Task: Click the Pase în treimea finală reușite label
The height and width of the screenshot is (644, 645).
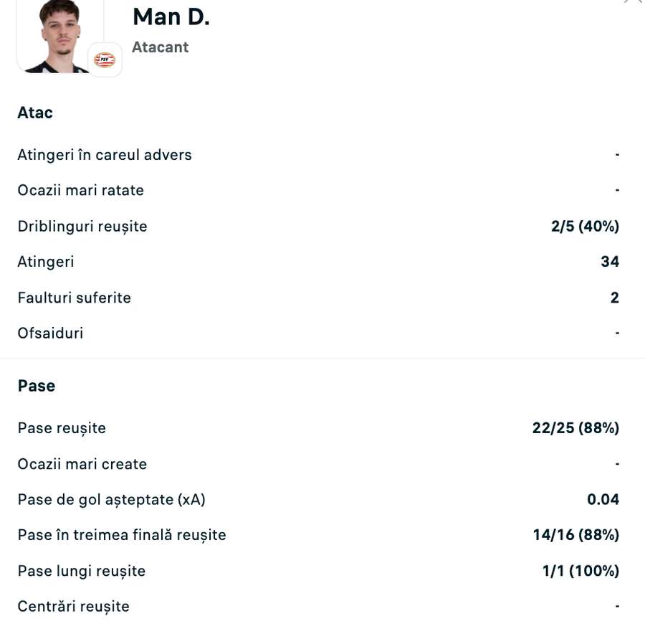Action: tap(122, 535)
